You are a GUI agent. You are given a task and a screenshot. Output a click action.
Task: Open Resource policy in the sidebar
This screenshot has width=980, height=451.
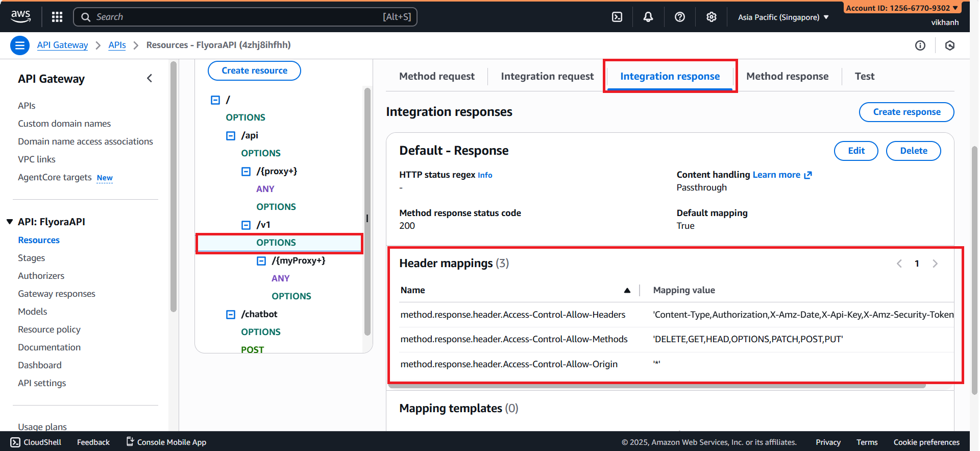(x=50, y=329)
